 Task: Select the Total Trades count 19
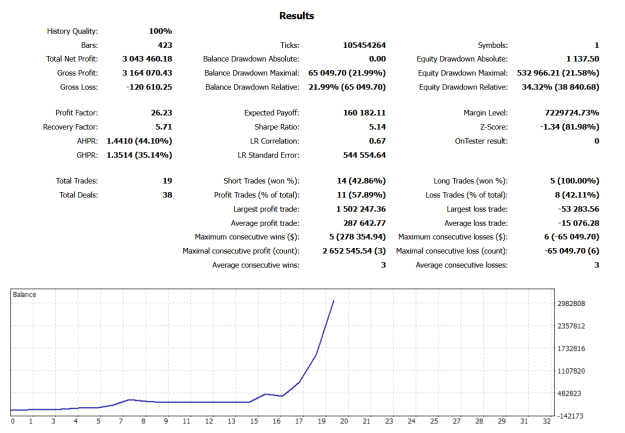pos(167,181)
